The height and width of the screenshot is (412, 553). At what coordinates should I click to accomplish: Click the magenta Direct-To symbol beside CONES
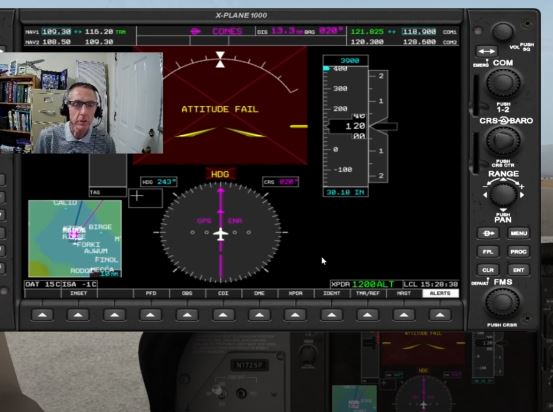195,31
